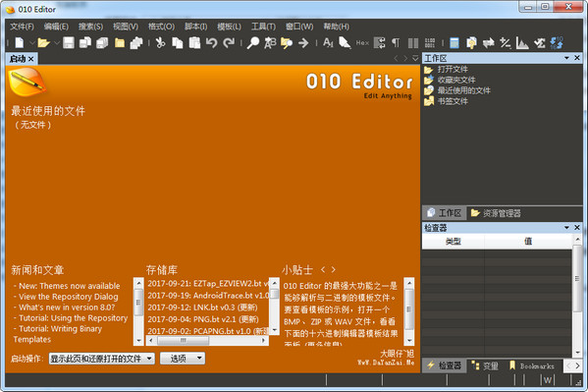Viewport: 588px width, 392px height.
Task: Show the next tip arrow beside 小贴士
Action: (x=334, y=269)
